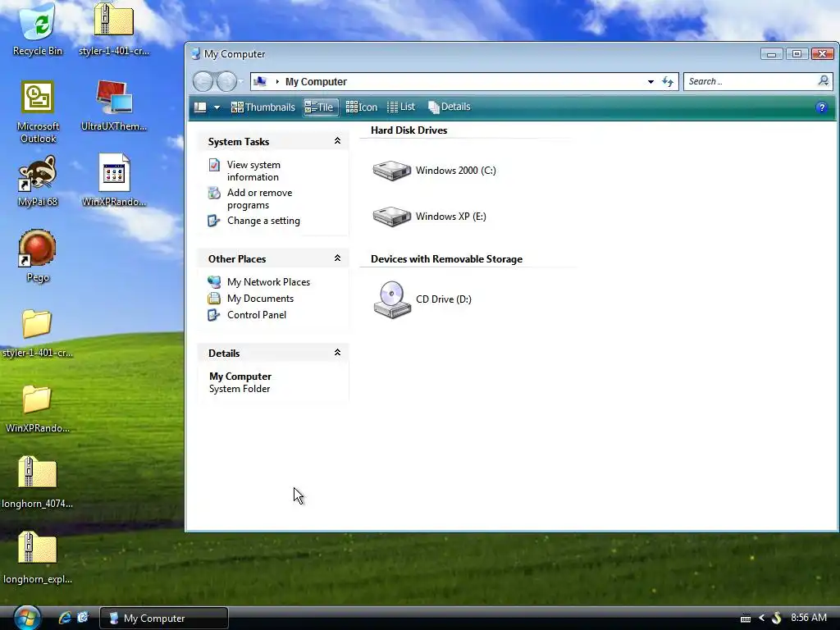Image resolution: width=840 pixels, height=630 pixels.
Task: Expand the My Computer breadcrumb arrow
Action: (x=277, y=82)
